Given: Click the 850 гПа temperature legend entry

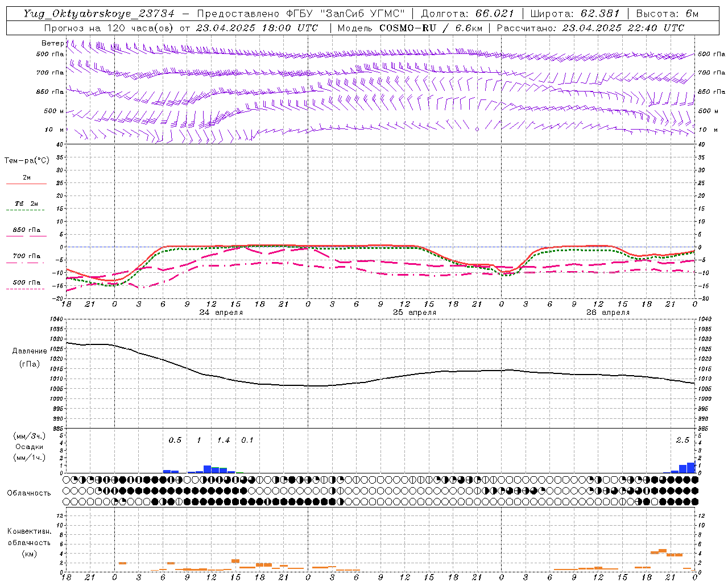Looking at the screenshot, I should click(27, 230).
